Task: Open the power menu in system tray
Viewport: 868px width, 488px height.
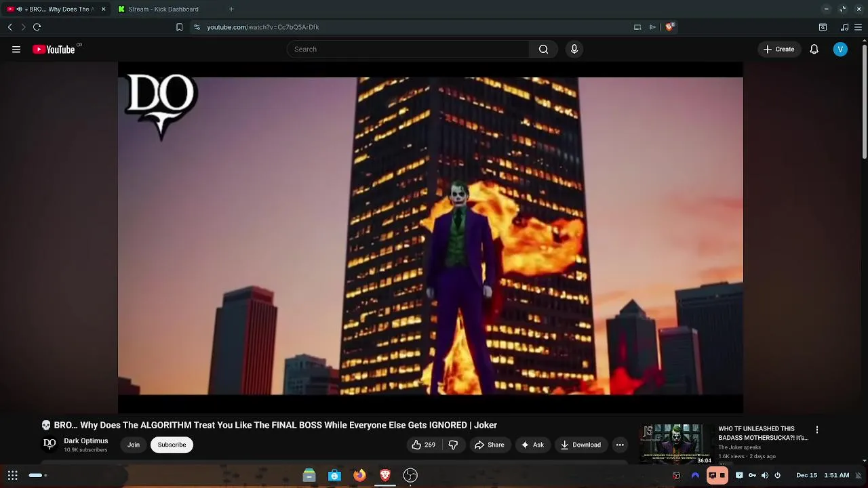Action: (x=778, y=475)
